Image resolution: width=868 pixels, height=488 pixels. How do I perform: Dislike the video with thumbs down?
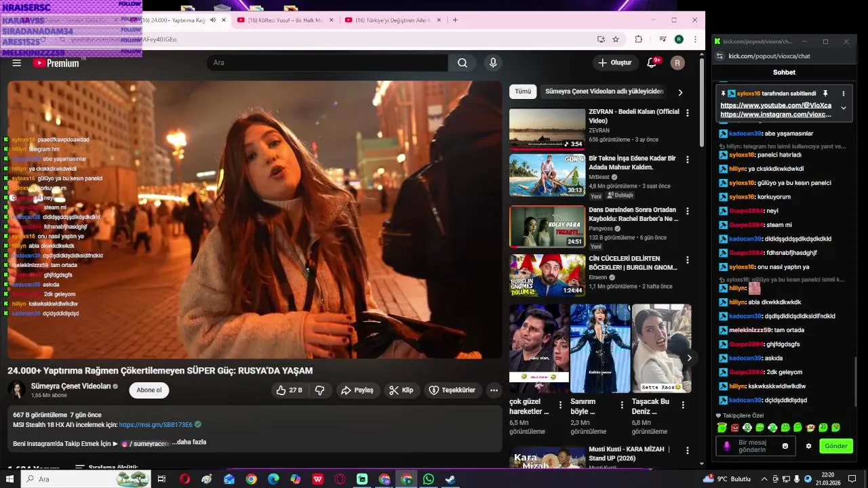(x=320, y=390)
